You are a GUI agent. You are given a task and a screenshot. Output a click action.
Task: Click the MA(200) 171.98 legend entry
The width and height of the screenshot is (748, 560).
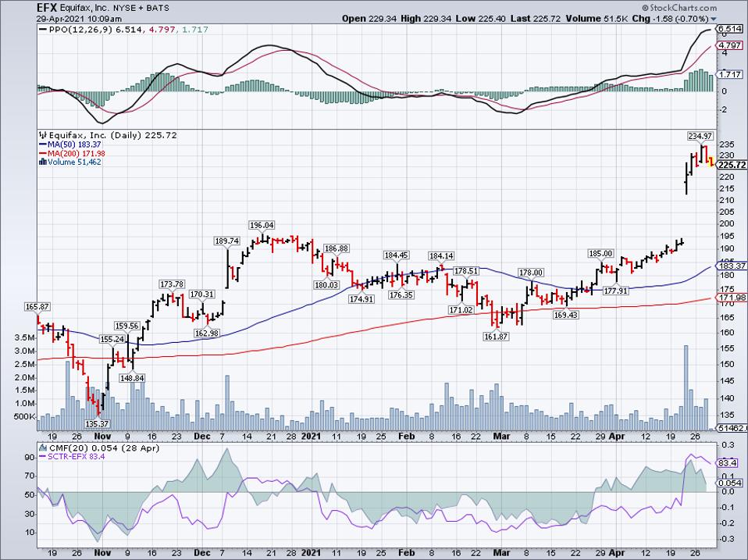(77, 154)
